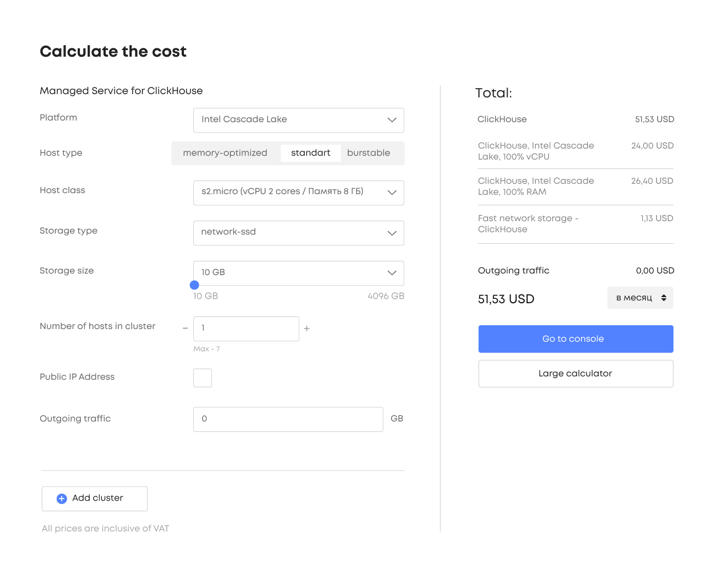Select the memory-optimized host type
Image resolution: width=728 pixels, height=580 pixels.
point(225,152)
